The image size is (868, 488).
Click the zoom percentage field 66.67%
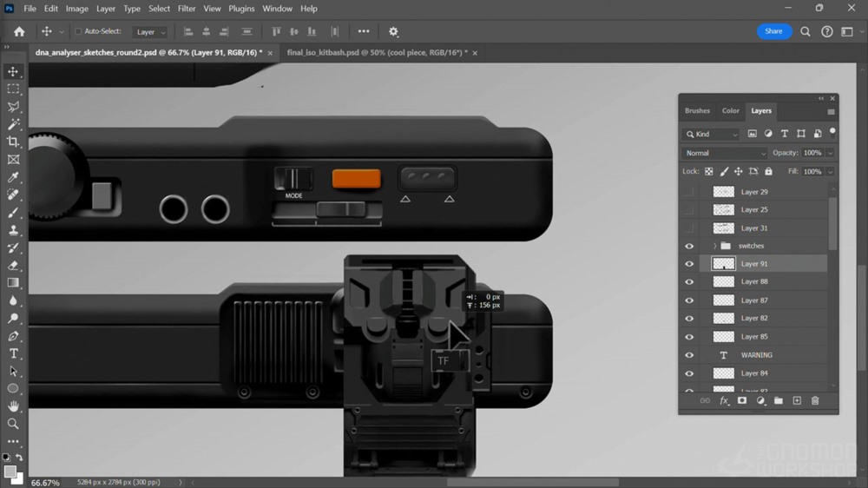click(45, 483)
